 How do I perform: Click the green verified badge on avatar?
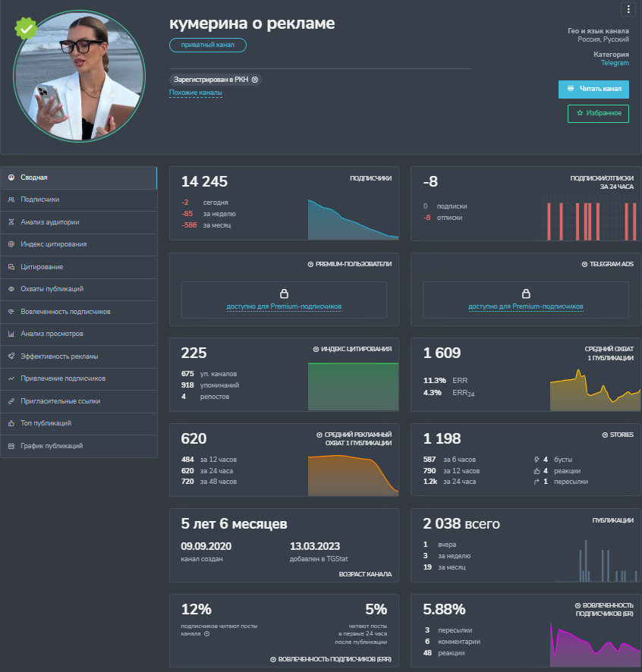(x=27, y=29)
